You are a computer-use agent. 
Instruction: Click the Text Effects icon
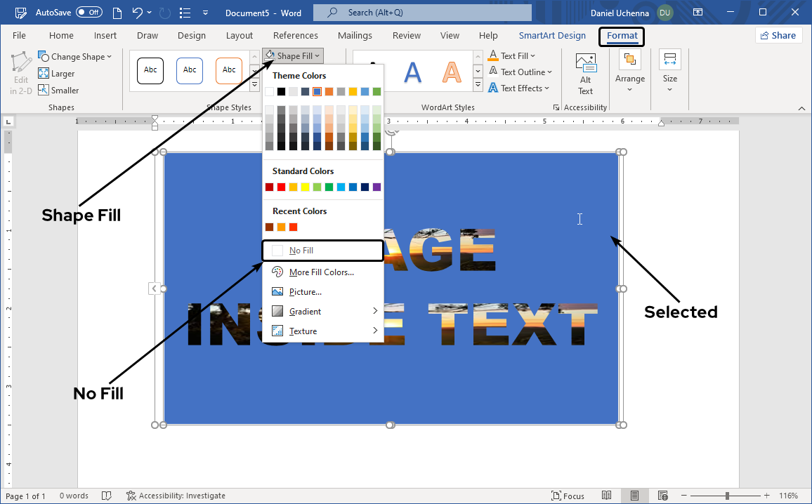pyautogui.click(x=495, y=88)
